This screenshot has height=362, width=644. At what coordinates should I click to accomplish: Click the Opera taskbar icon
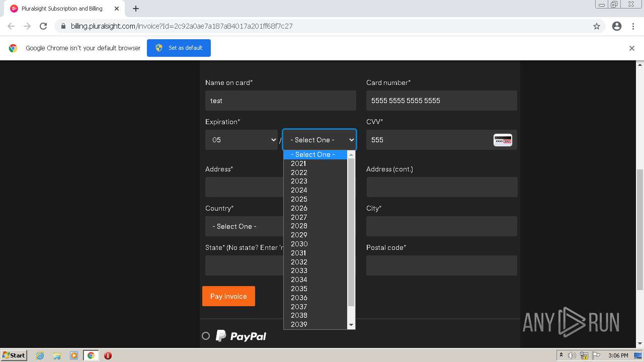pyautogui.click(x=108, y=355)
